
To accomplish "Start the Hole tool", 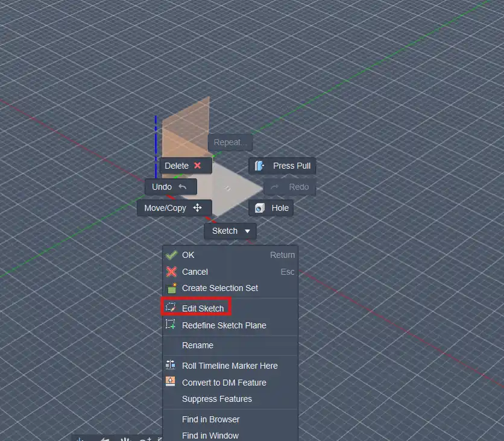I will pyautogui.click(x=271, y=208).
